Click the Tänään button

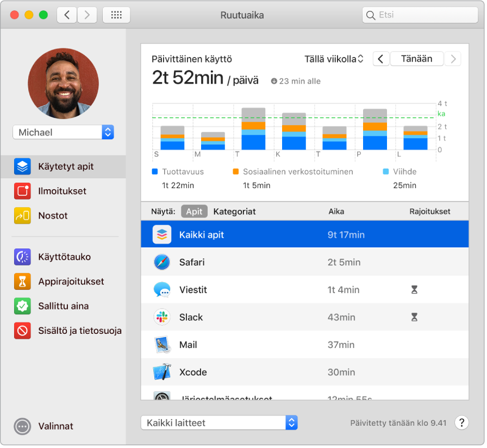click(x=416, y=59)
